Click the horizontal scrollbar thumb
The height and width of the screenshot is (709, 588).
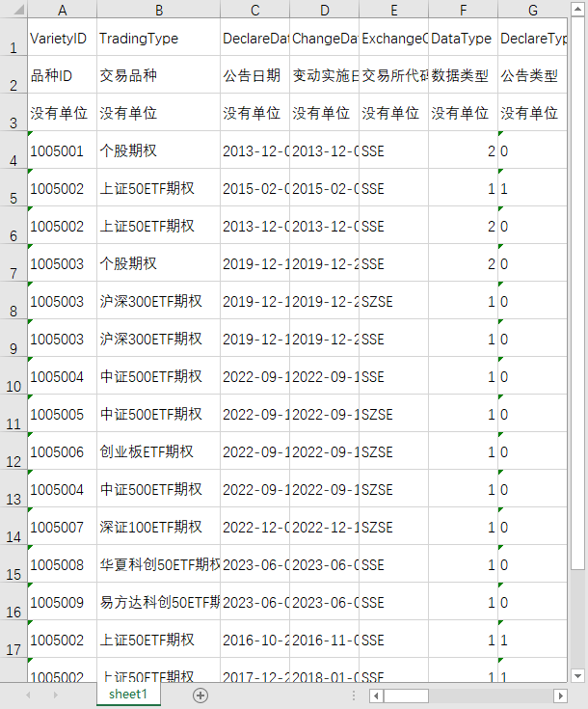click(x=406, y=695)
